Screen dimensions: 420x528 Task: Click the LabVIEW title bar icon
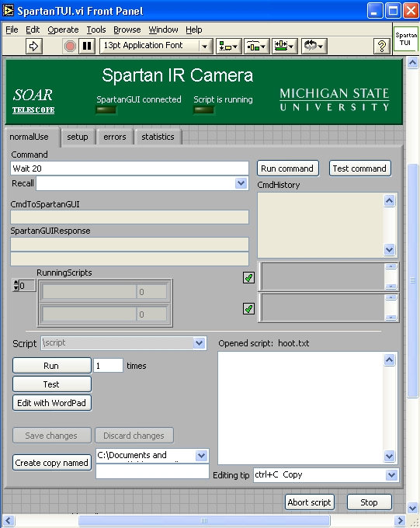click(x=8, y=10)
